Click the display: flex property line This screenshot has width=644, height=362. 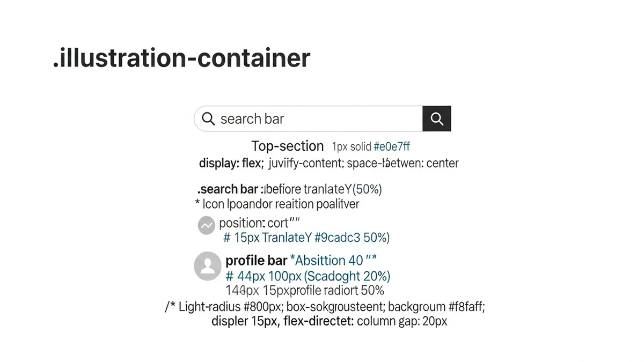pos(328,163)
